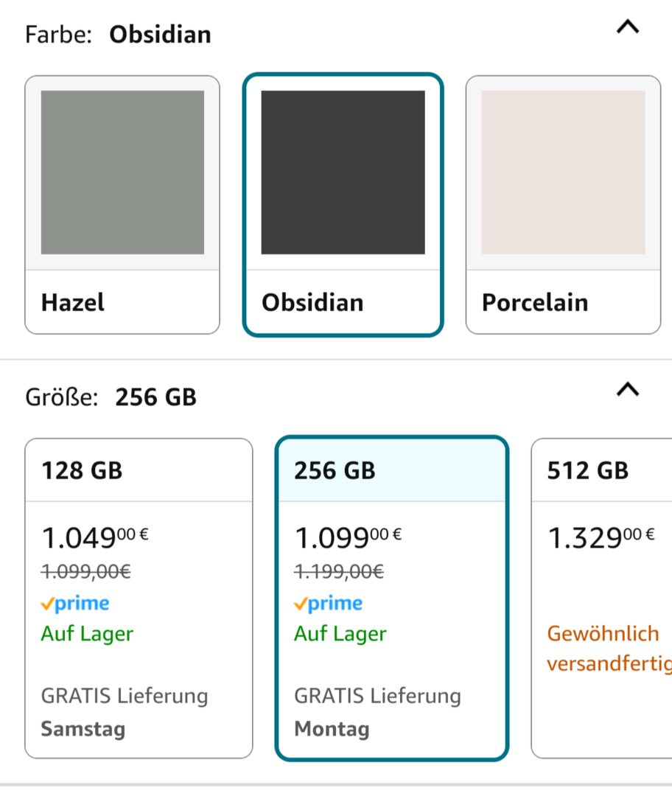Click the crossed-out 1.199,00€ list price
This screenshot has width=672, height=796.
coord(338,570)
